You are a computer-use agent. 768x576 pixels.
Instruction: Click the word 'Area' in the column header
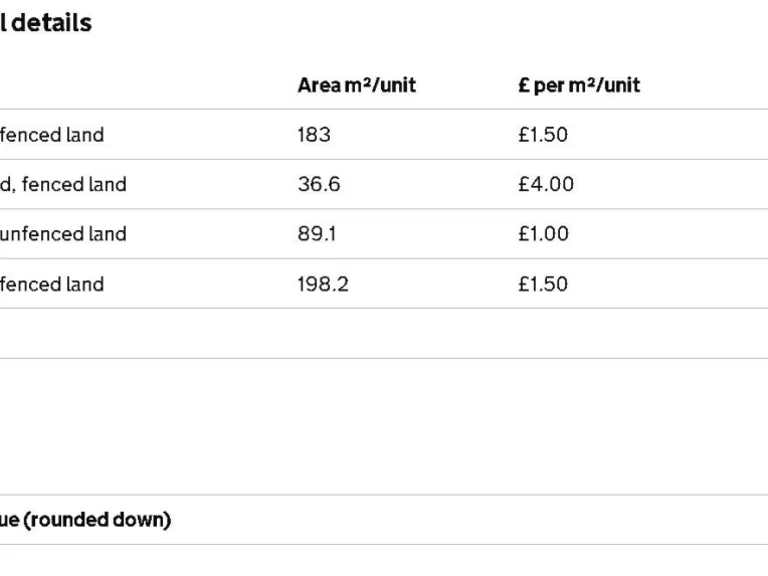coord(319,85)
